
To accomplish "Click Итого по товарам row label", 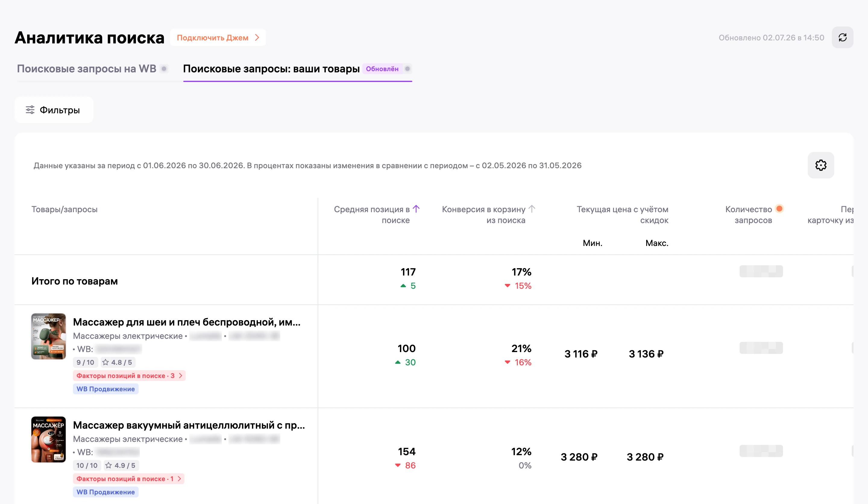I will 74,281.
